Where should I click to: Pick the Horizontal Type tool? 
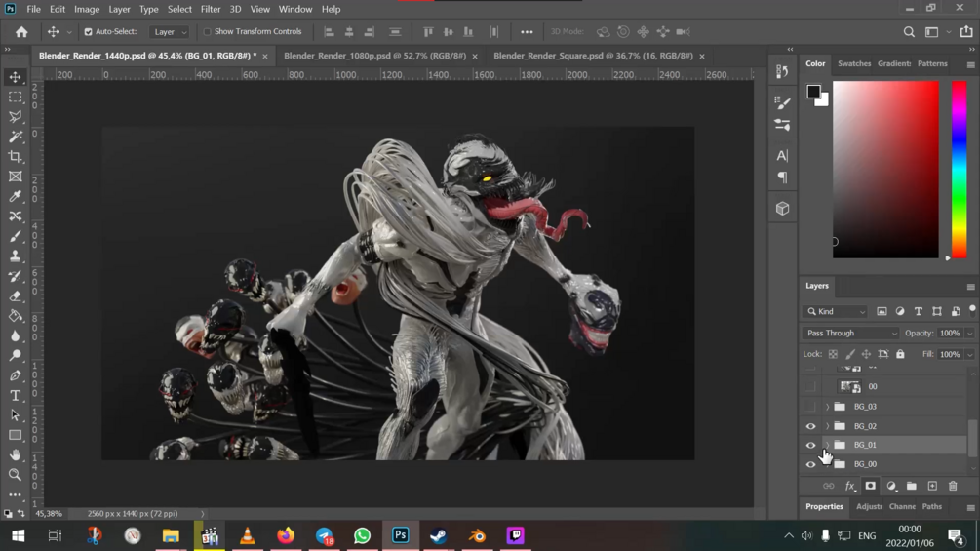(16, 396)
